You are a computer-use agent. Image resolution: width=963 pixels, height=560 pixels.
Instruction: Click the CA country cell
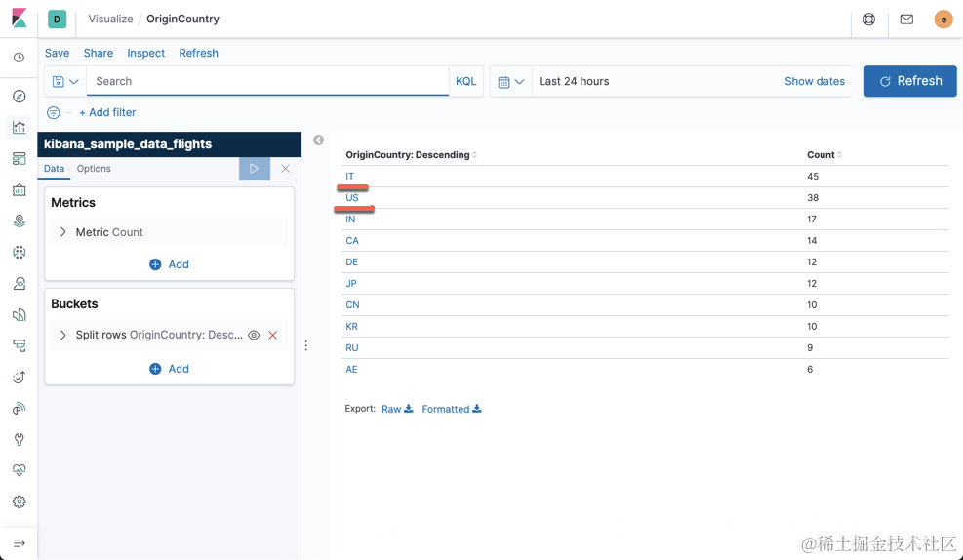[x=352, y=241]
